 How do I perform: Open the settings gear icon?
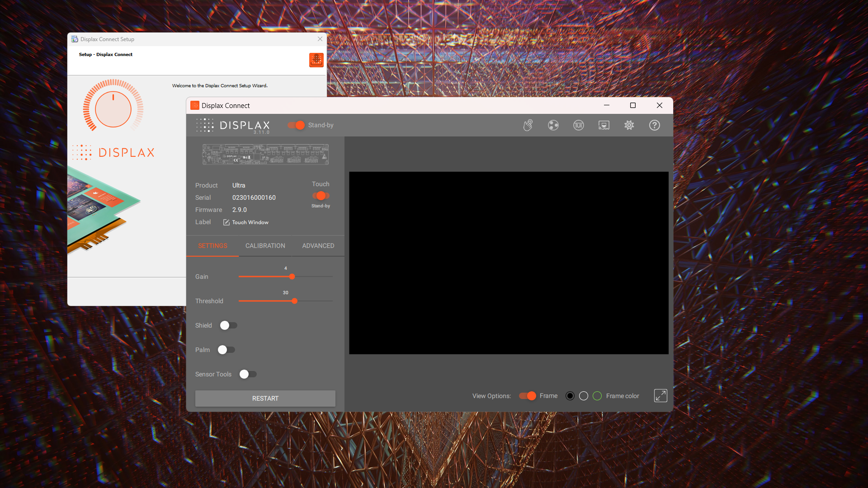(x=629, y=125)
